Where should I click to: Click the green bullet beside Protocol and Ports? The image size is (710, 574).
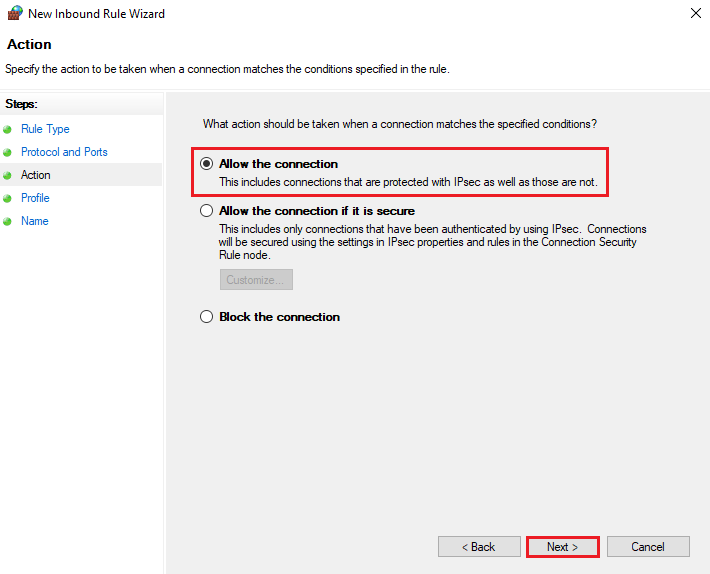(x=8, y=153)
